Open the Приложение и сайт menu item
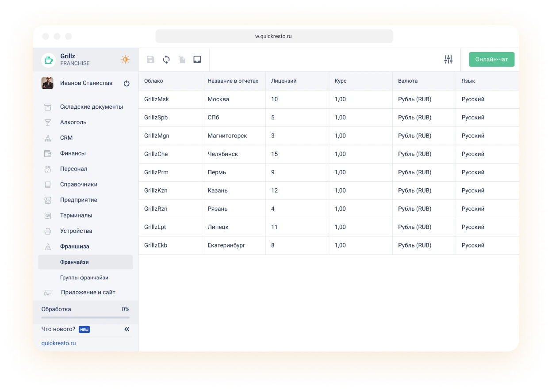 [88, 293]
